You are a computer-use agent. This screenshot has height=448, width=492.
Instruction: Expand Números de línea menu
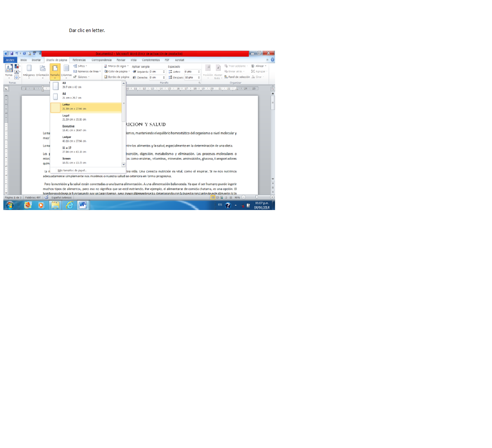tap(87, 72)
